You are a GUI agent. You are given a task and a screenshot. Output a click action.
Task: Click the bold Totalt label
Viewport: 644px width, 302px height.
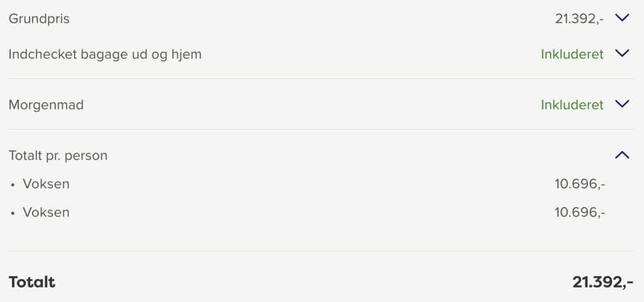point(32,282)
